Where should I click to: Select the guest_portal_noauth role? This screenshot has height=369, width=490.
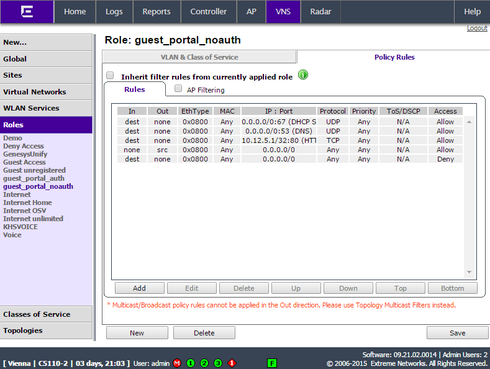[38, 186]
